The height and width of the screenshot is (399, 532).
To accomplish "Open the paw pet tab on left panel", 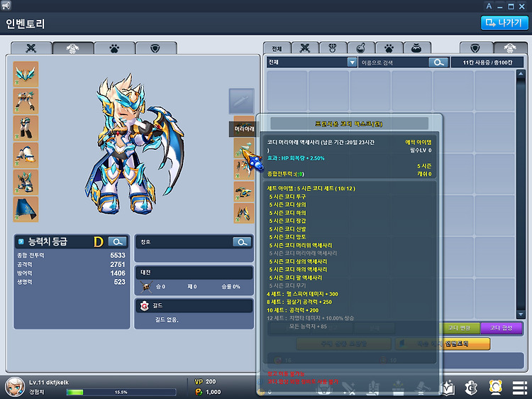I will point(114,48).
